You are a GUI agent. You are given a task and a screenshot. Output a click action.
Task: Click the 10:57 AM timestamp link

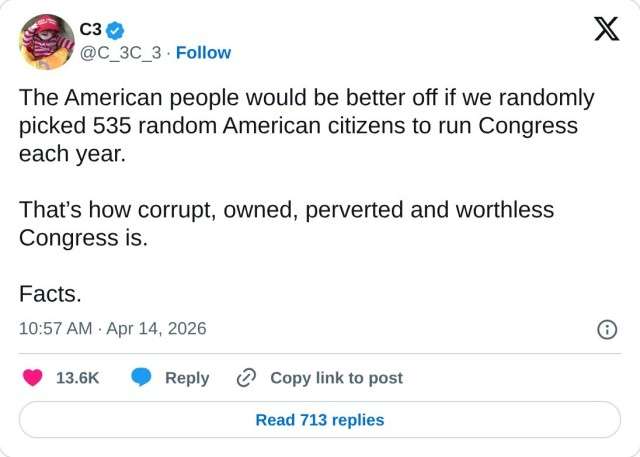57,329
